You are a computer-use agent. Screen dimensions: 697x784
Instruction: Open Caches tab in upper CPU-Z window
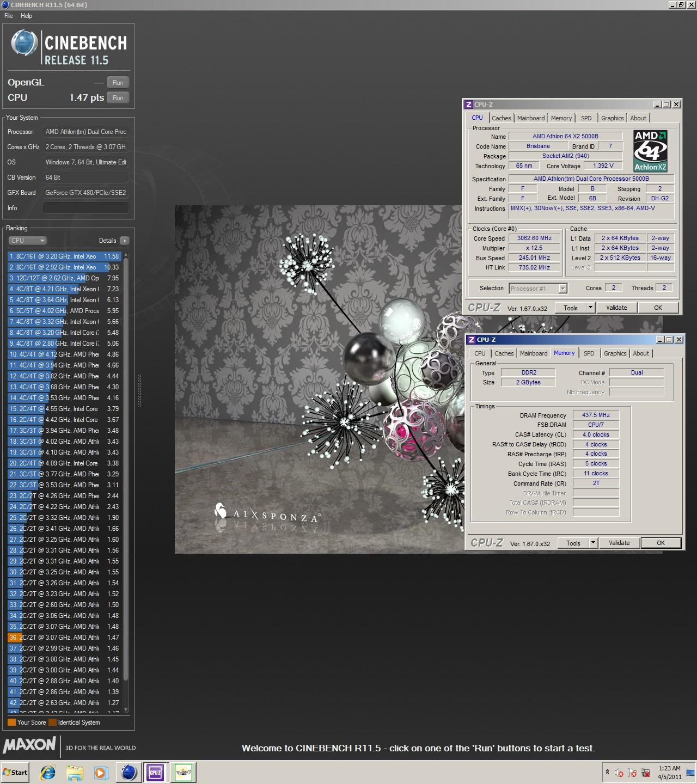coord(501,118)
